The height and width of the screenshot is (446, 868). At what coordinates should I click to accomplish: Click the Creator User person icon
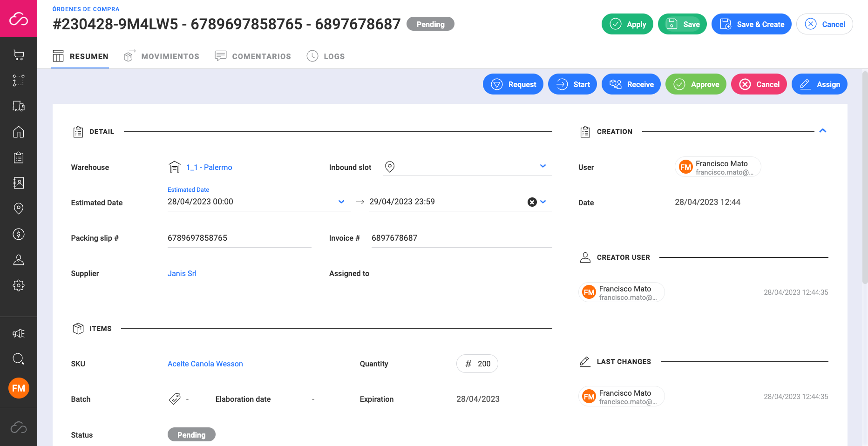(585, 257)
